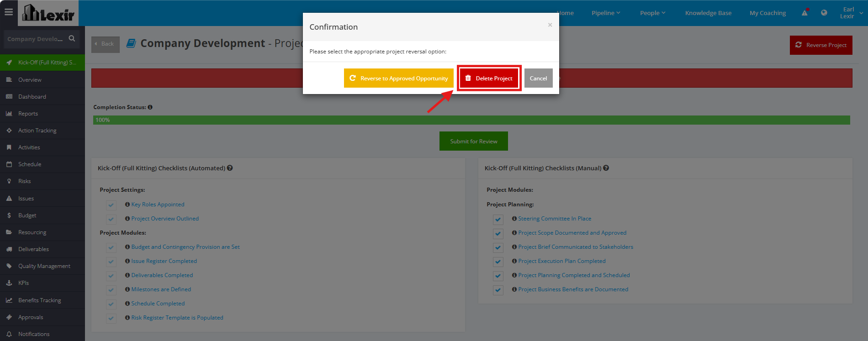Open the Schedule Completed link

[158, 304]
